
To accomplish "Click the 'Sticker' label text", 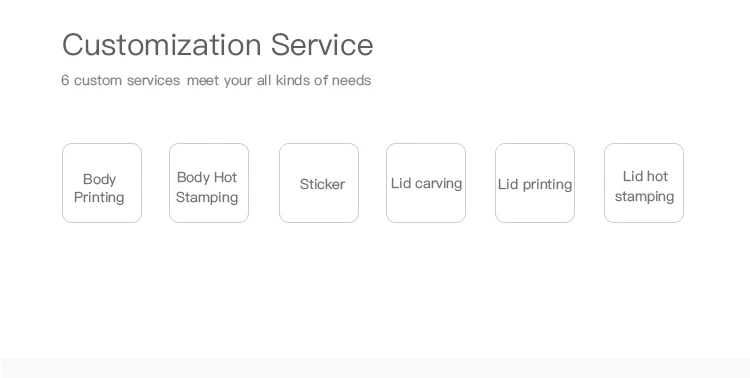I will coord(322,184).
